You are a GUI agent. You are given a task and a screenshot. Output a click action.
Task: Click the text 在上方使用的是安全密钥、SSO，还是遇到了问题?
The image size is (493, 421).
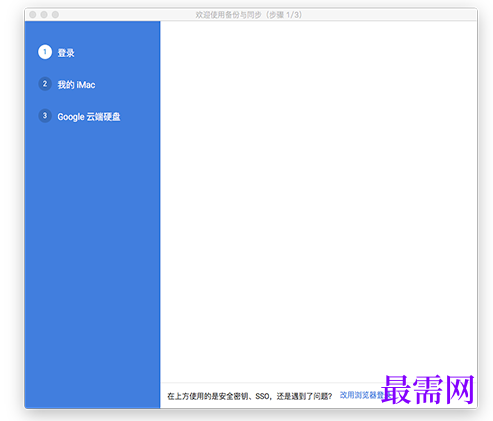click(x=250, y=396)
